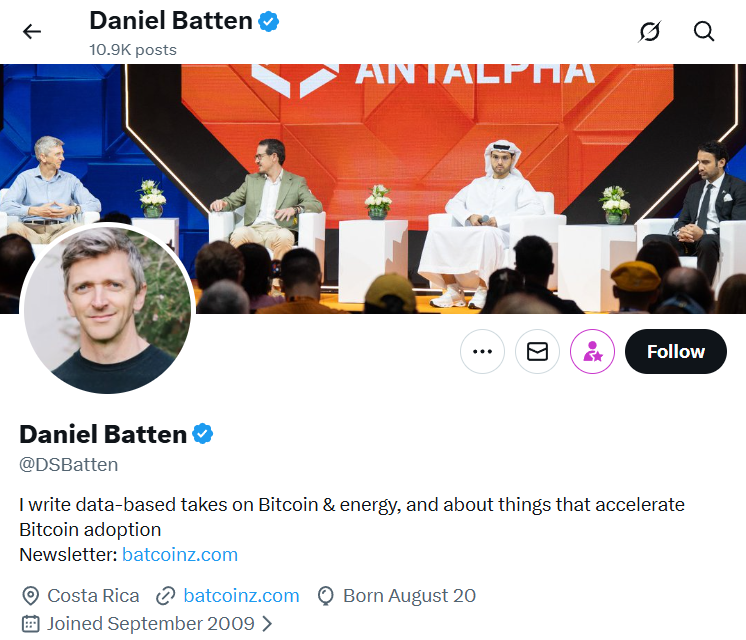
Task: Click the chain link icon
Action: pos(166,596)
